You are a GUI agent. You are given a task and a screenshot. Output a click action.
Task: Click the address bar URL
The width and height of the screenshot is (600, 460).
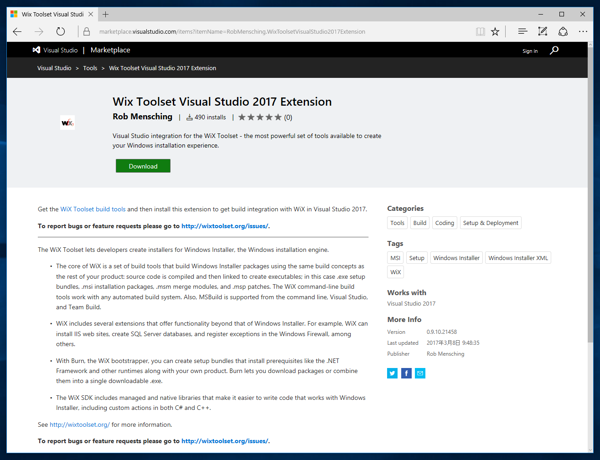[x=232, y=32]
